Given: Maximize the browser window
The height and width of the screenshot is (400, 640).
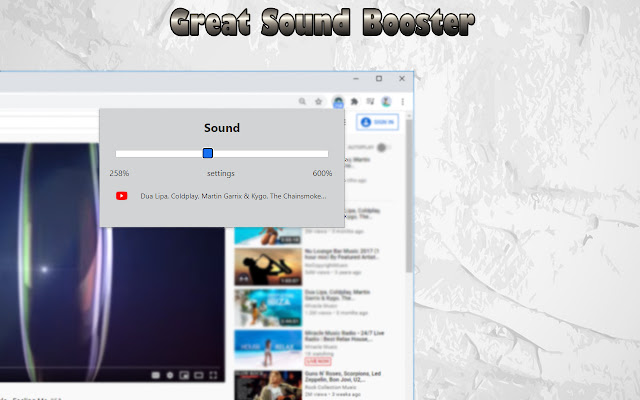Looking at the screenshot, I should (379, 78).
